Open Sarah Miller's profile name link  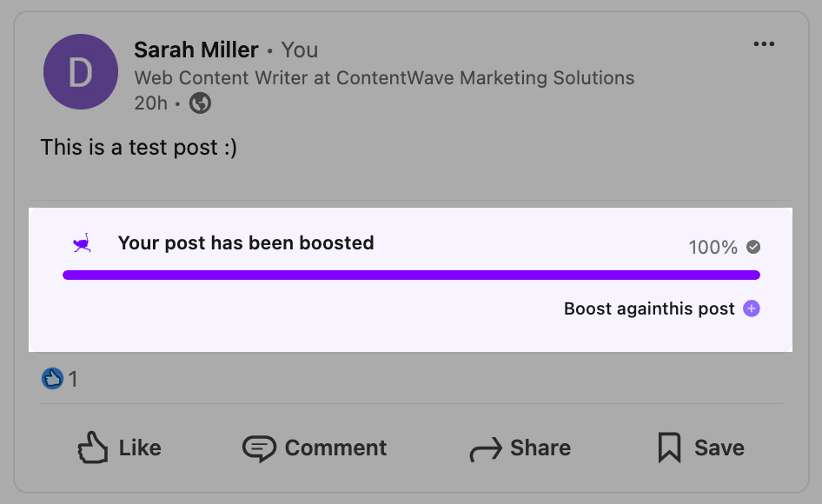coord(196,50)
